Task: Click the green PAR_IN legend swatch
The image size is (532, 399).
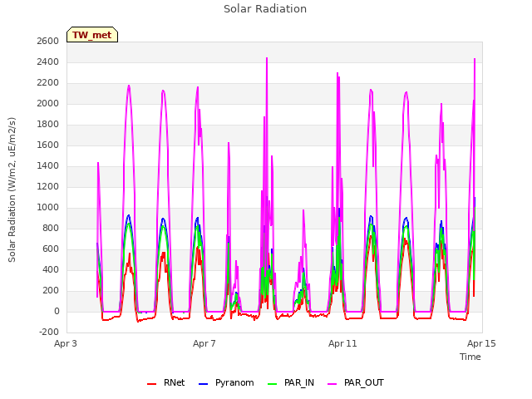Action: [x=273, y=384]
